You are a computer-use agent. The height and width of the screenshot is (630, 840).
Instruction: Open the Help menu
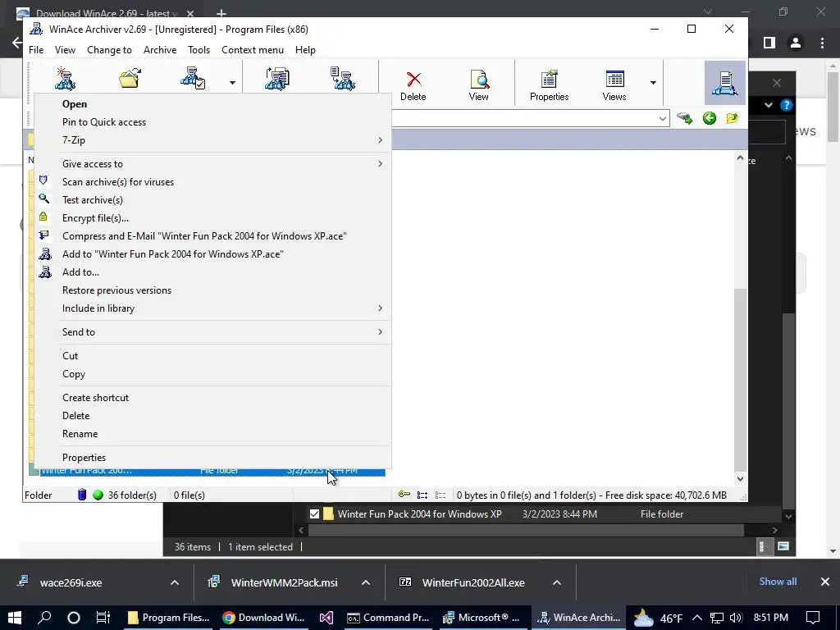pyautogui.click(x=305, y=50)
